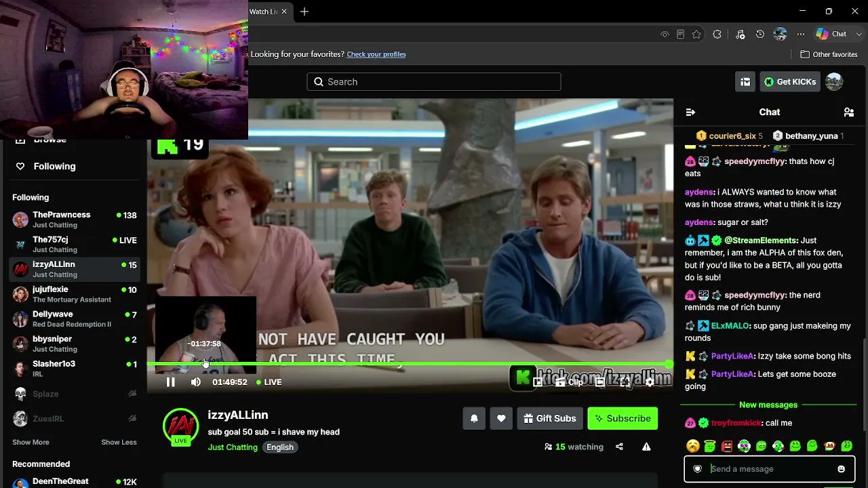The height and width of the screenshot is (488, 868).
Task: Open browser extensions puzzle icon
Action: point(717,35)
